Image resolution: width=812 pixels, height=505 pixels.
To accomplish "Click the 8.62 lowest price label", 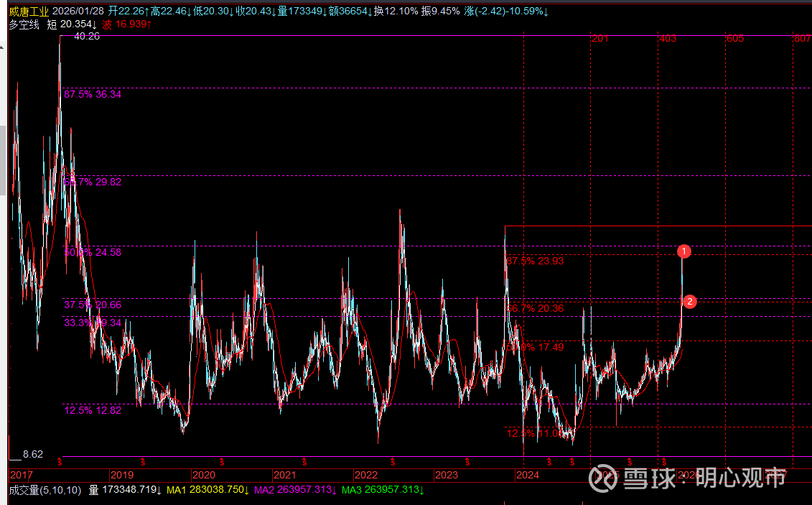I will [33, 454].
